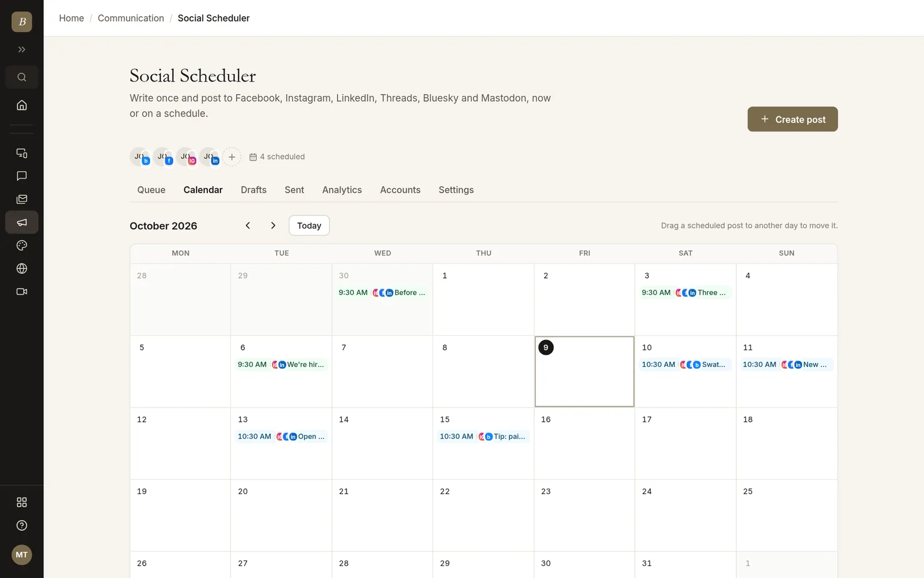Click the 4 scheduled indicator
Viewport: 924px width, 578px height.
pos(277,157)
